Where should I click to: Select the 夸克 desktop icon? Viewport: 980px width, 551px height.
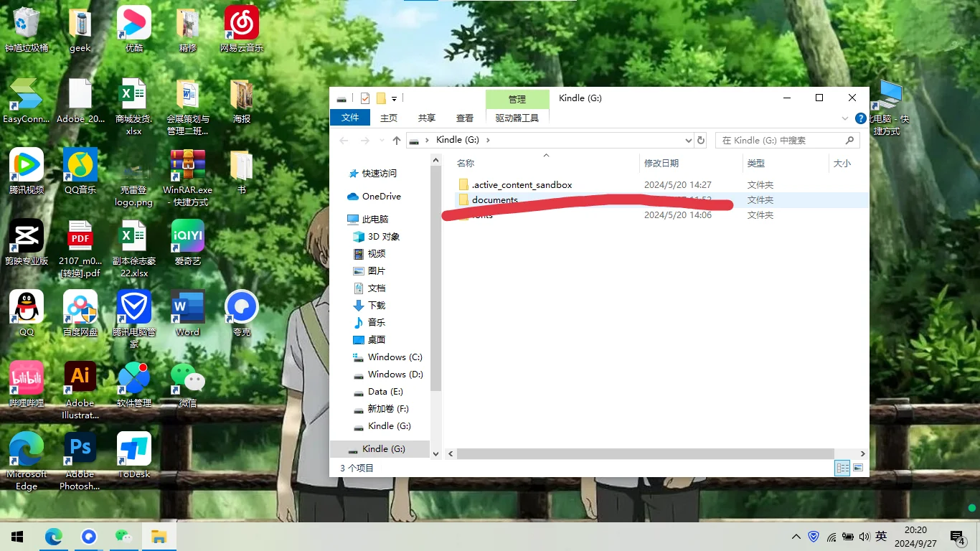242,314
